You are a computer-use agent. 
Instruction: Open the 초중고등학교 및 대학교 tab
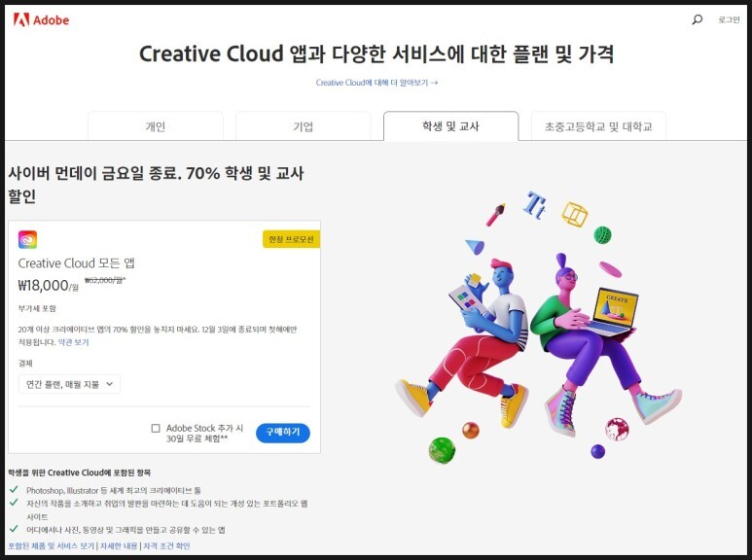tap(598, 126)
